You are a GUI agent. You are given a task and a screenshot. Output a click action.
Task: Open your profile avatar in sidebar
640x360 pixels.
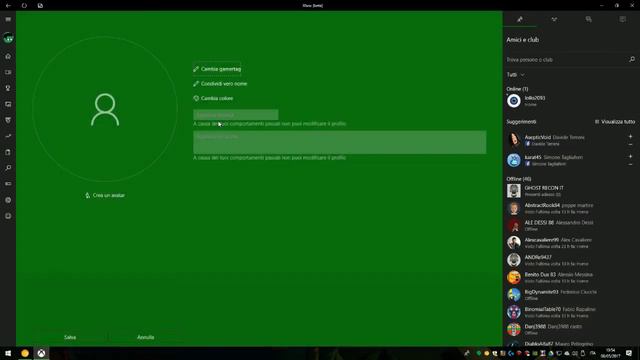pos(8,38)
